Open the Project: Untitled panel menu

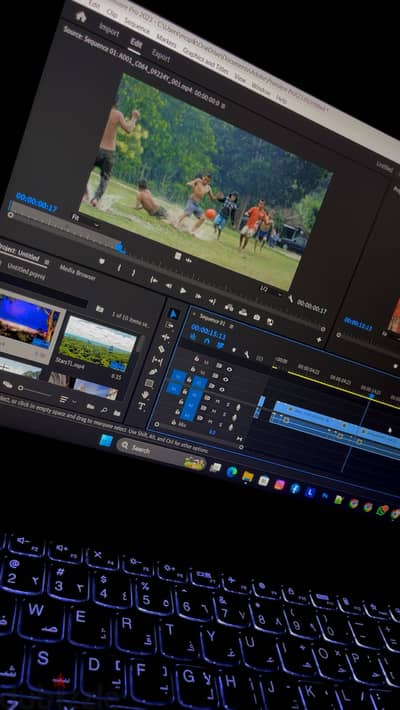click(47, 262)
